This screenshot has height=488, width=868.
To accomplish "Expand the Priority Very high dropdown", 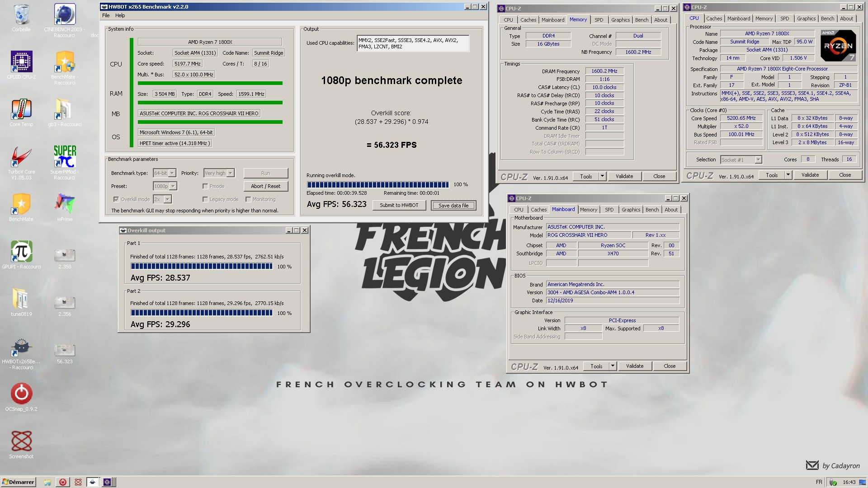I will (231, 173).
